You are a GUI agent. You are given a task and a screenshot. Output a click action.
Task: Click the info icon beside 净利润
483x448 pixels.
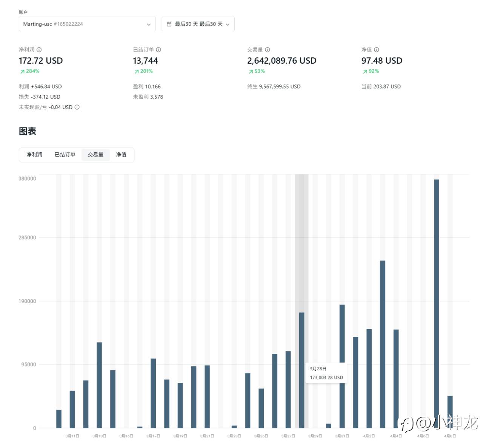click(x=39, y=50)
